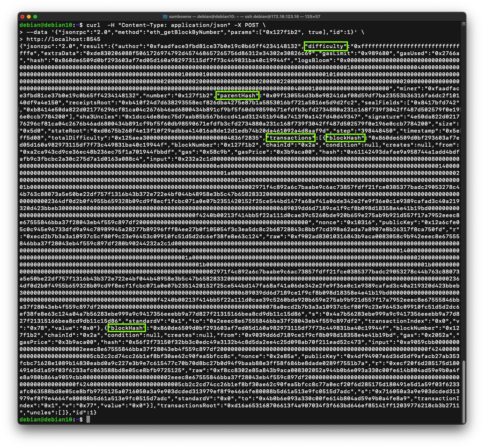Click the "receiptsRoot" key
484x448 pixels.
[x=90, y=102]
